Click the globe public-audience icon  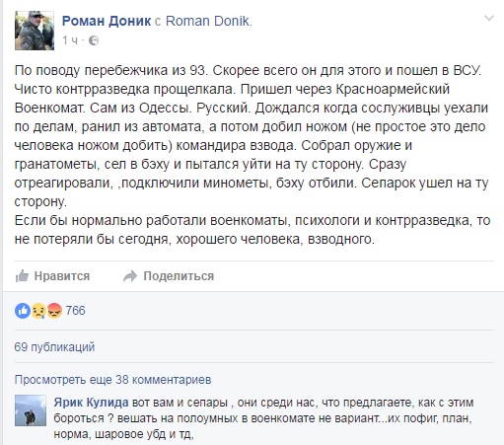pyautogui.click(x=94, y=40)
